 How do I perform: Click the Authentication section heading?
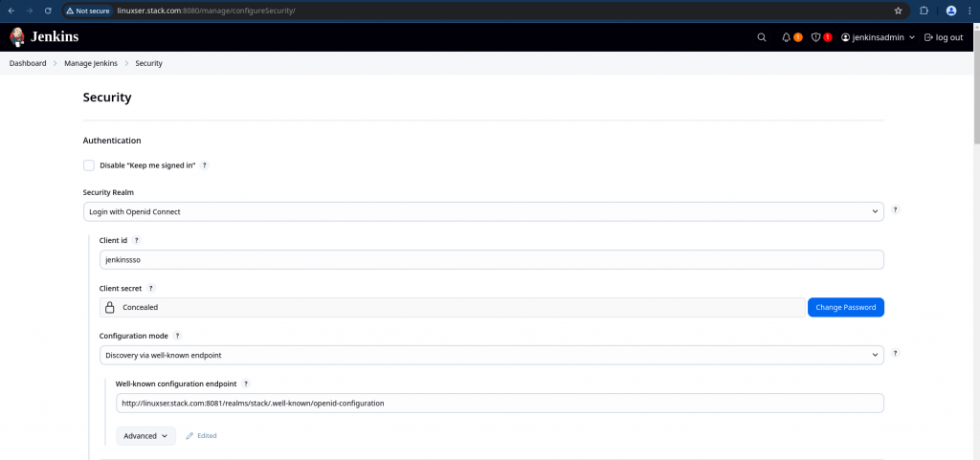click(112, 141)
